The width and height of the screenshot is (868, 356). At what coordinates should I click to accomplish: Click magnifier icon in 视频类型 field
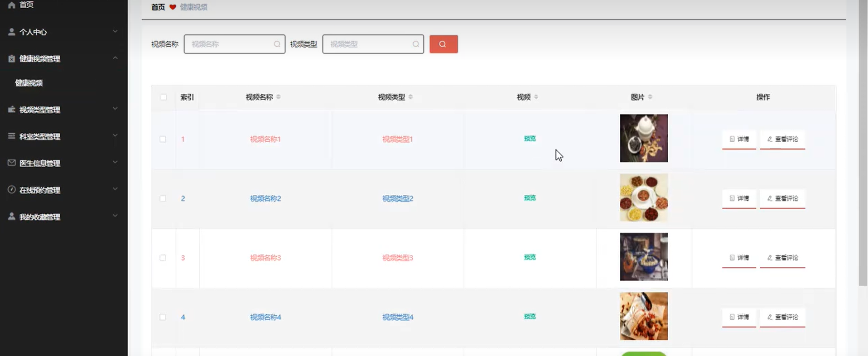point(415,44)
